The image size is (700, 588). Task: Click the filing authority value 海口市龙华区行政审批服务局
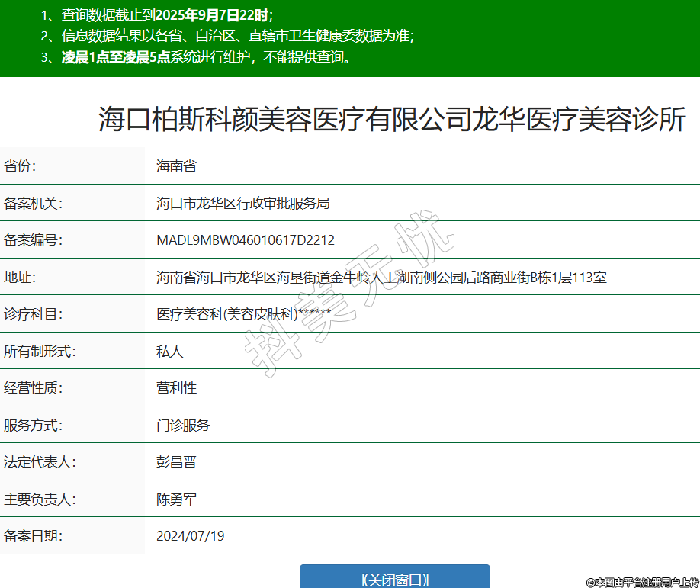click(x=242, y=203)
